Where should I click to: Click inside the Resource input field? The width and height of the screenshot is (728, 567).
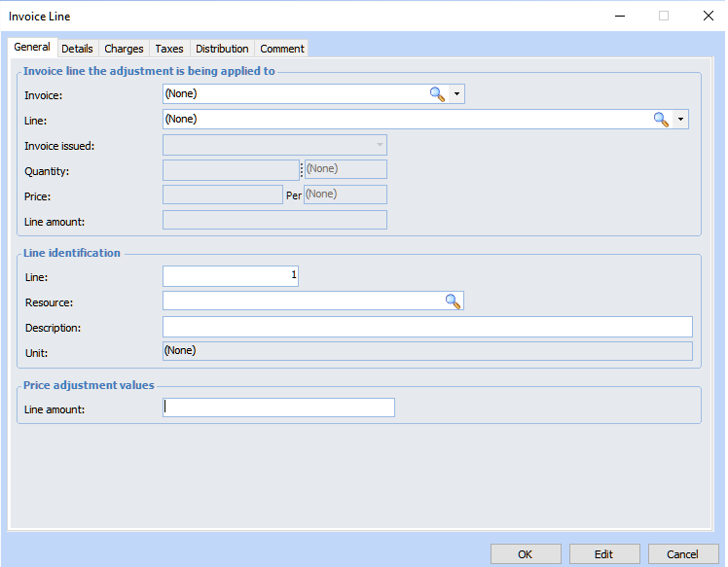[x=302, y=301]
